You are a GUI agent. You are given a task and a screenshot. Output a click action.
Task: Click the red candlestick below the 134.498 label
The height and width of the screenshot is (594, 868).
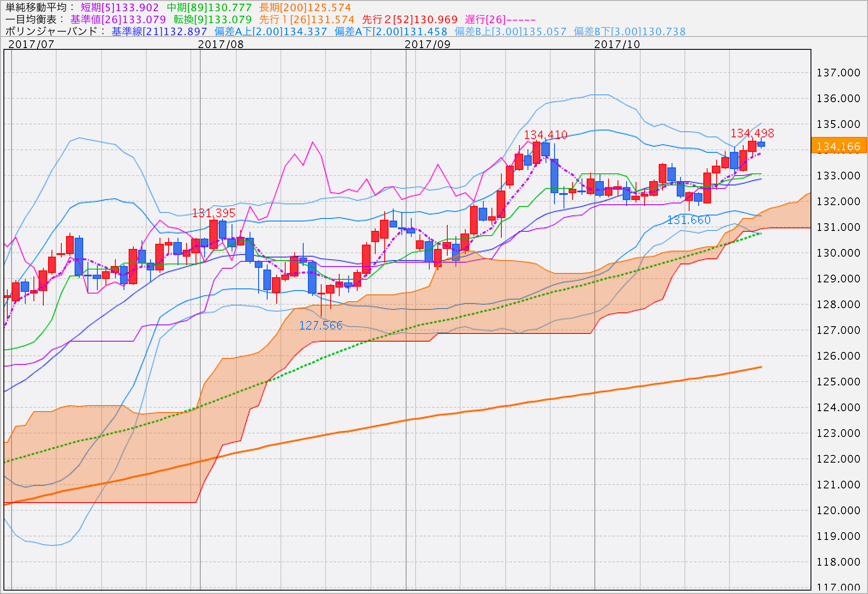pos(752,146)
